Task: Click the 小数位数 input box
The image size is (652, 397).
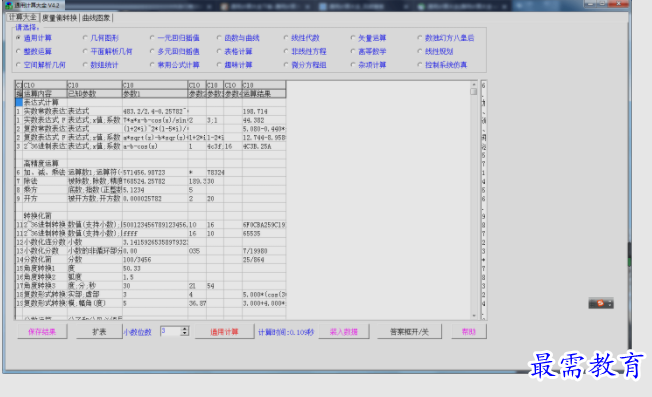Action: point(170,331)
